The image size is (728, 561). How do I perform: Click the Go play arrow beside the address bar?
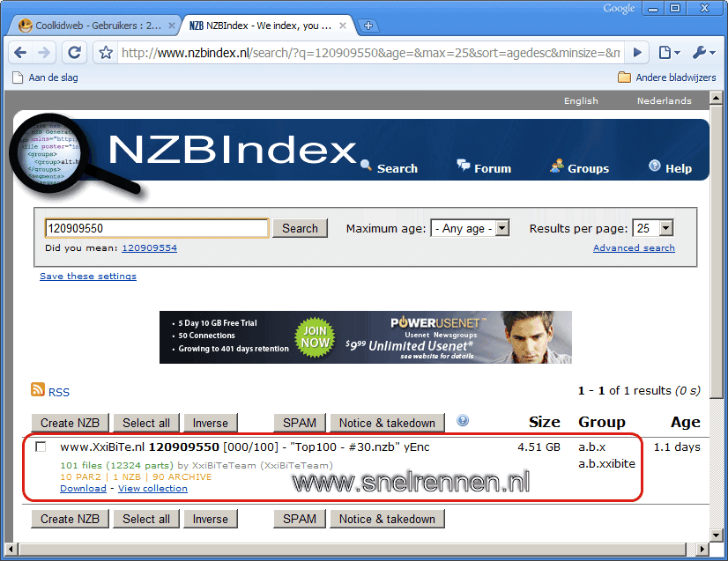pyautogui.click(x=637, y=53)
